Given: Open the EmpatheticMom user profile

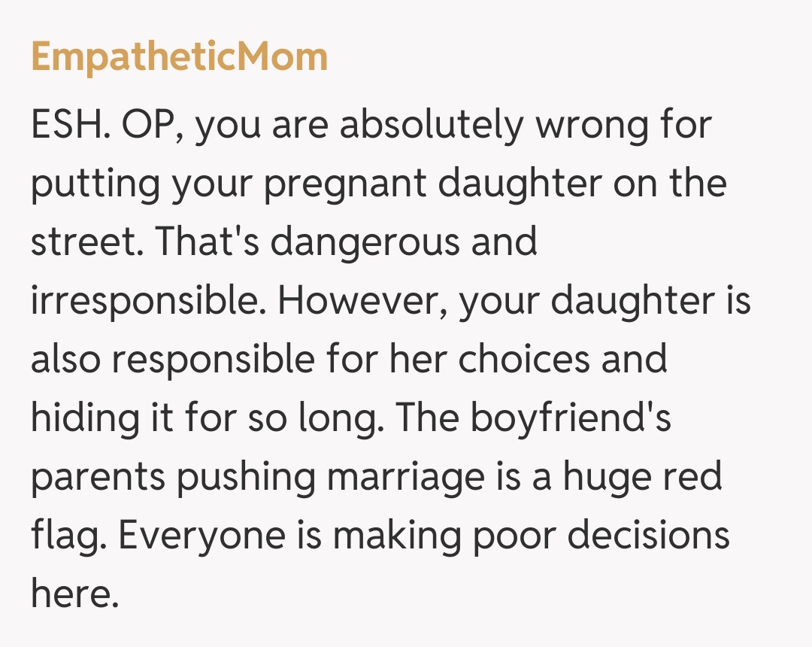Looking at the screenshot, I should 179,58.
